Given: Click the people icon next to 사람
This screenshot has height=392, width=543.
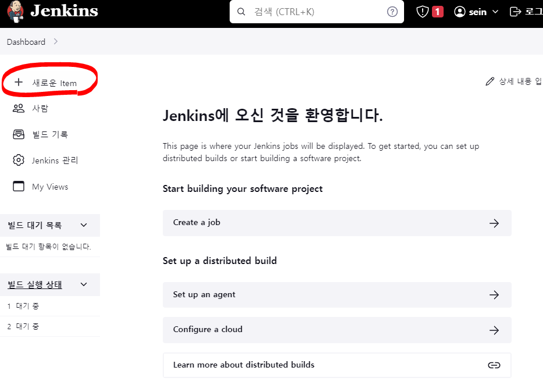Looking at the screenshot, I should 19,108.
